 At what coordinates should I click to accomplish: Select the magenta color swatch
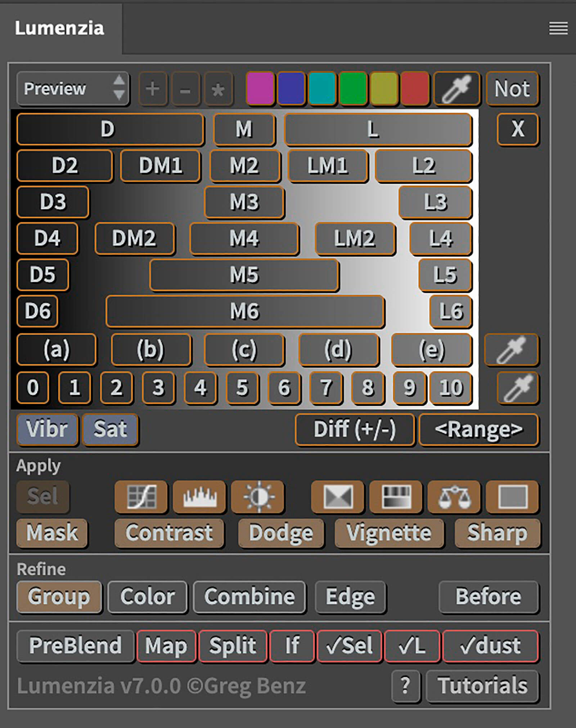click(x=260, y=89)
